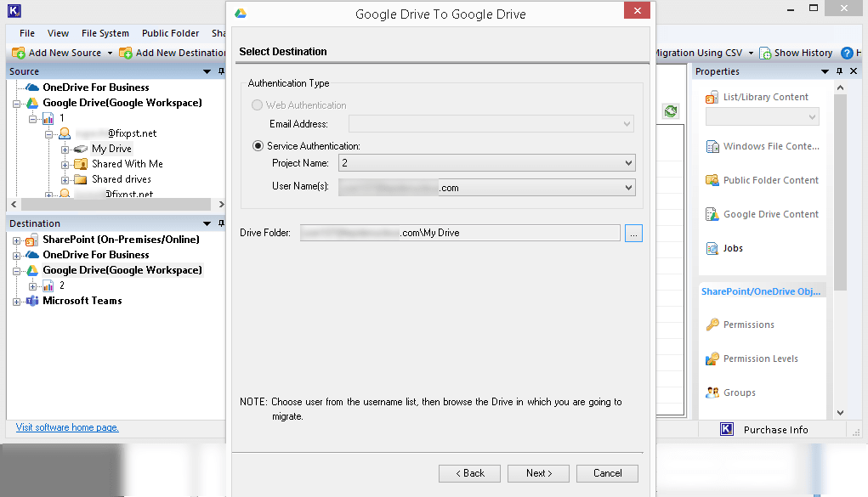The height and width of the screenshot is (497, 868).
Task: Close the Properties panel
Action: (x=854, y=71)
